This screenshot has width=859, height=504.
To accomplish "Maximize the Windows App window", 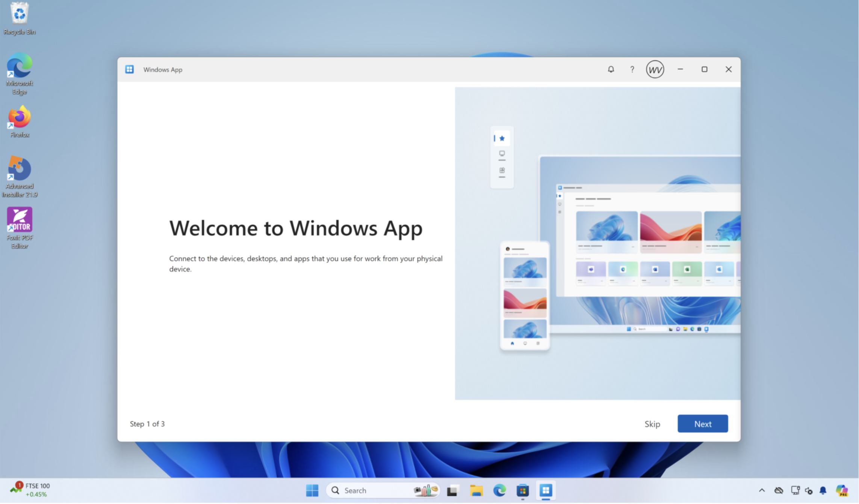I will point(704,69).
